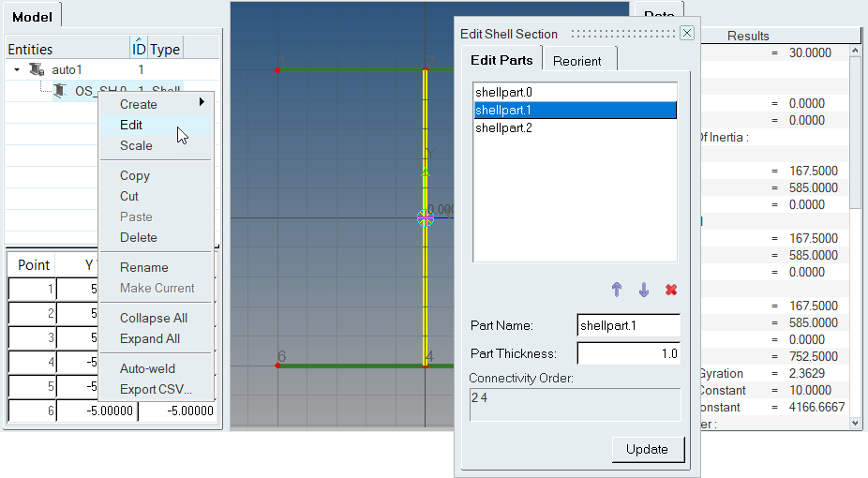The height and width of the screenshot is (478, 868).
Task: Choose Edit from the context menu
Action: tap(132, 125)
